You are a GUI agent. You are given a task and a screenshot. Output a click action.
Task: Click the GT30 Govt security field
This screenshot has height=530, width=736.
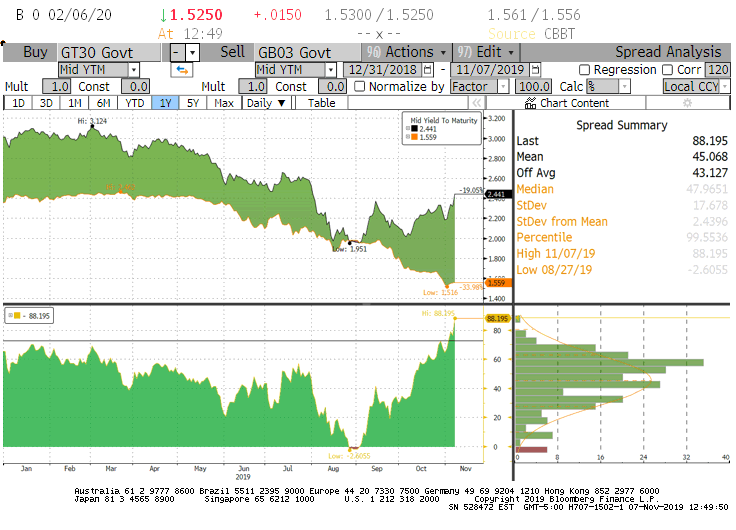108,52
